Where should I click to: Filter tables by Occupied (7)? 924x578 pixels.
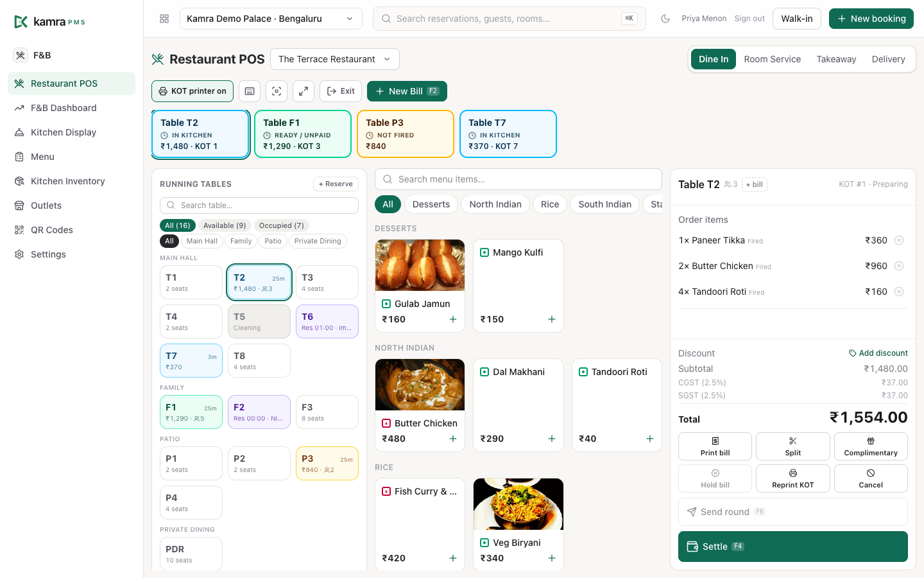pos(281,225)
